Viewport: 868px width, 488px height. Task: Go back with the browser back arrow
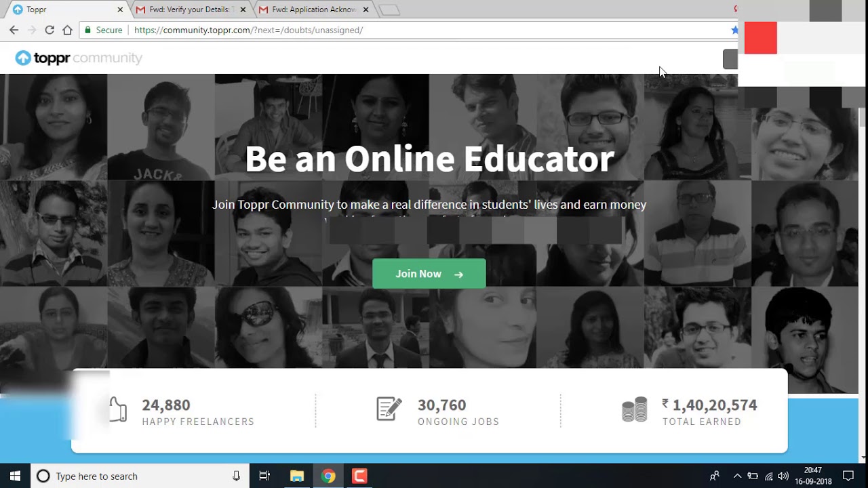(x=14, y=30)
